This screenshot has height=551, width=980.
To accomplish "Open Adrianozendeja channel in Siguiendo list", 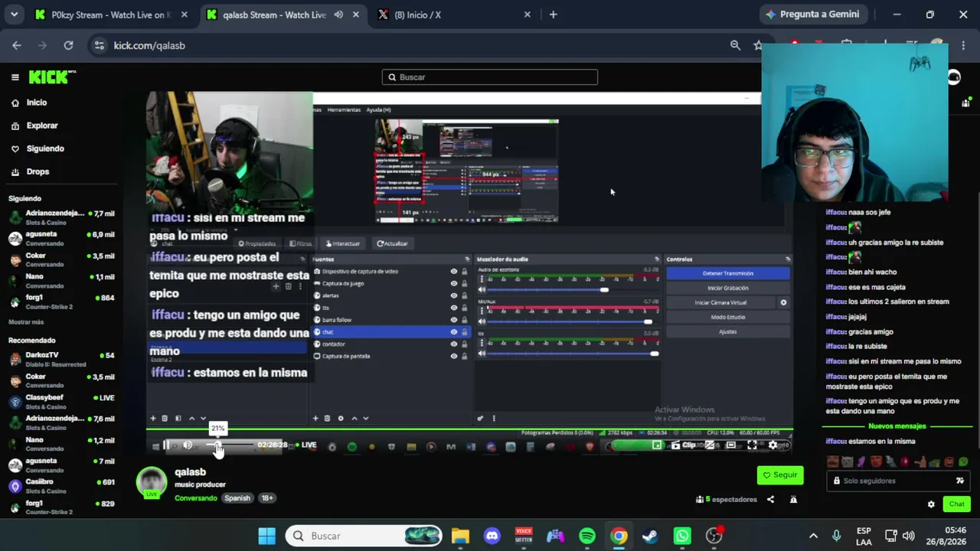I will point(62,217).
